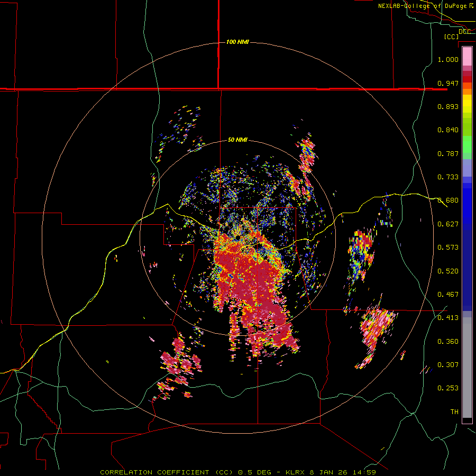Image resolution: width=476 pixels, height=476 pixels.
Task: Click the 0.253 color scale value
Action: [448, 388]
